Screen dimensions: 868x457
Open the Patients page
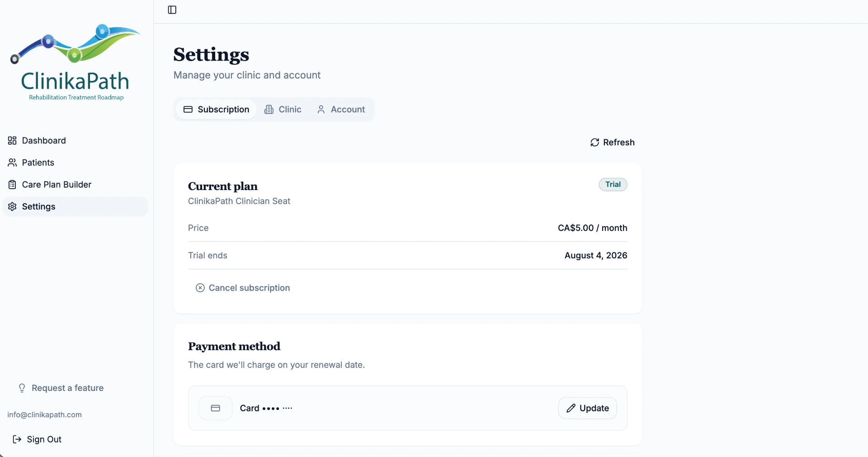[75, 162]
